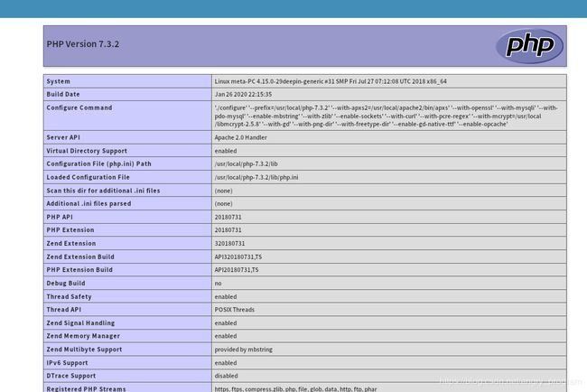Click the 'https, ftps, compress.zlib' streams value
Image resolution: width=587 pixels, height=392 pixels.
click(295, 388)
